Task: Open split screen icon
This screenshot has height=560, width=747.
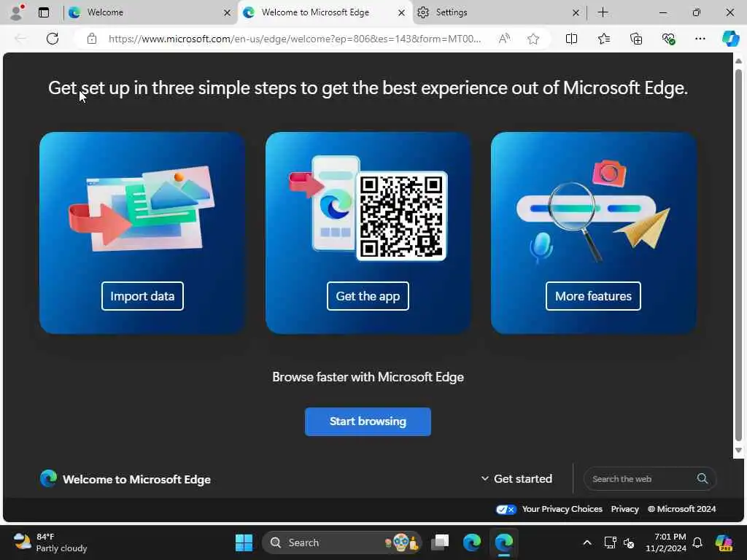Action: pyautogui.click(x=571, y=39)
